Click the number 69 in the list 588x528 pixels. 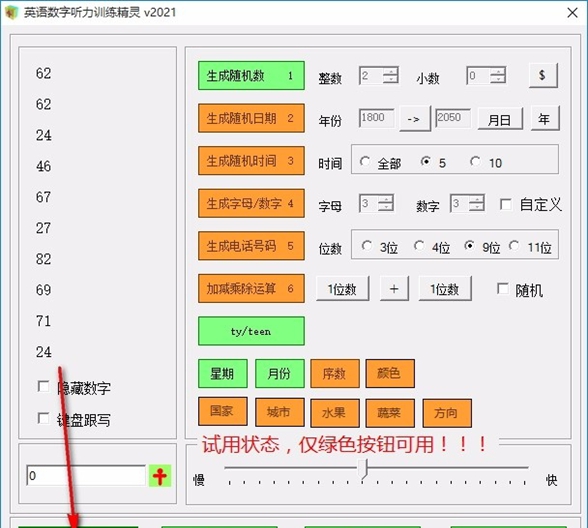point(44,290)
